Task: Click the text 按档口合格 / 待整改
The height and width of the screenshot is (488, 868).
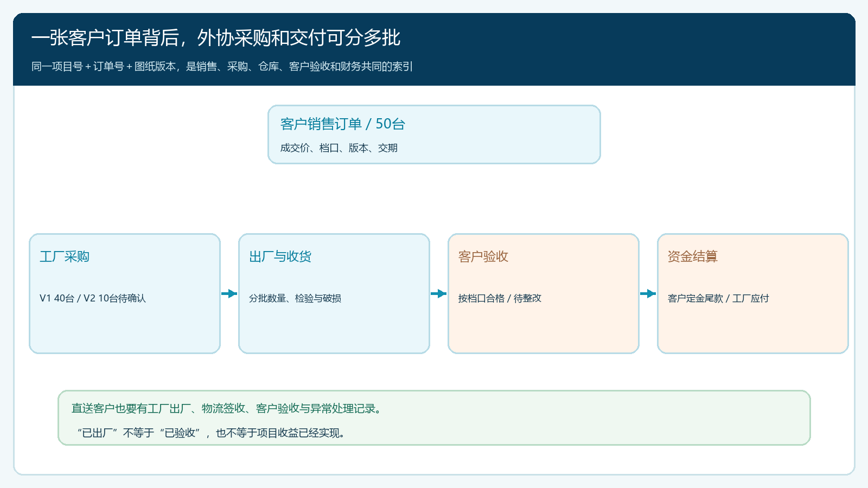Action: pyautogui.click(x=500, y=298)
